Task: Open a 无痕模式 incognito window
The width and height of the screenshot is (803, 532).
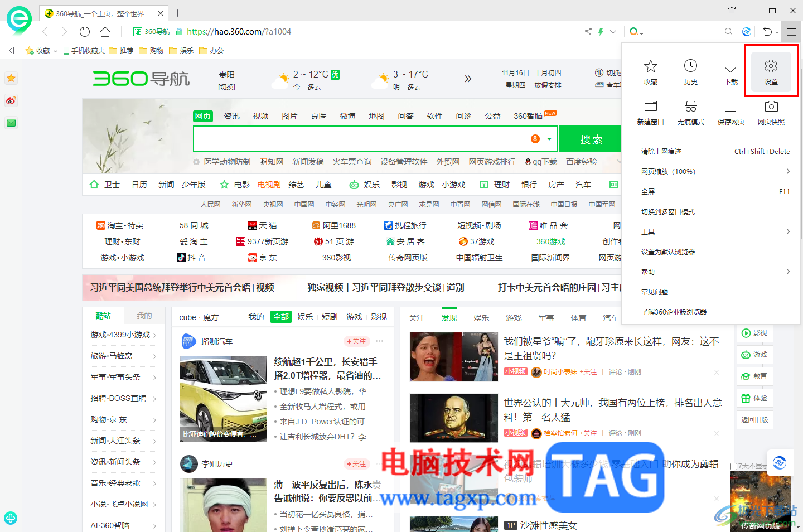Action: 690,112
